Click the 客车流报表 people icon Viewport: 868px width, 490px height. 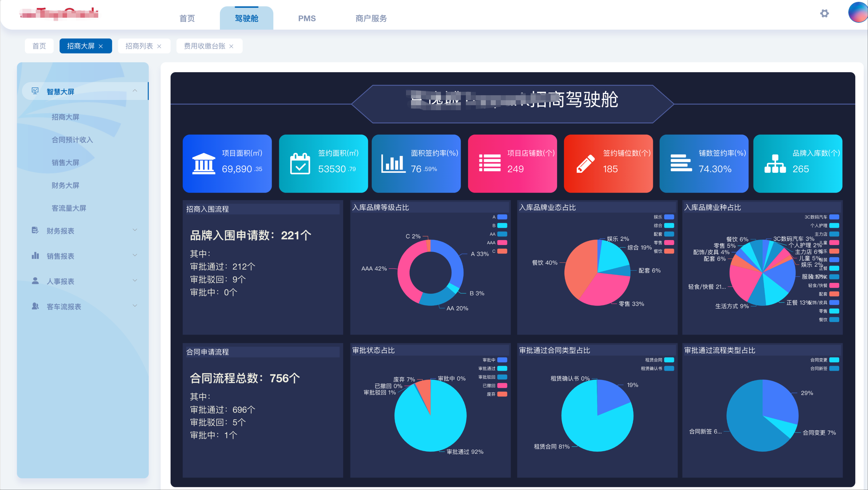coord(35,306)
